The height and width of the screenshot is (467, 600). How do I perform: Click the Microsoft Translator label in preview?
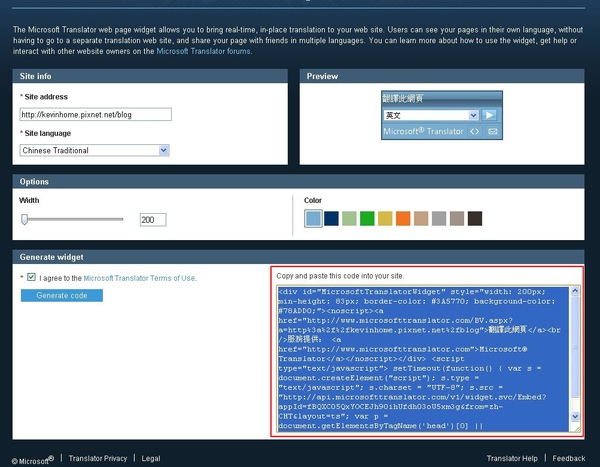point(423,131)
